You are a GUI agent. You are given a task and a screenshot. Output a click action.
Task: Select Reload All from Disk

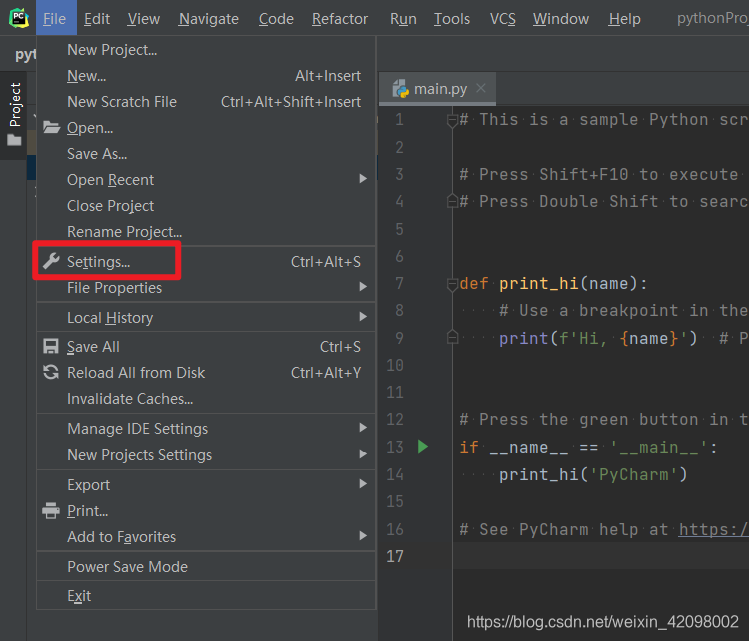coord(206,372)
